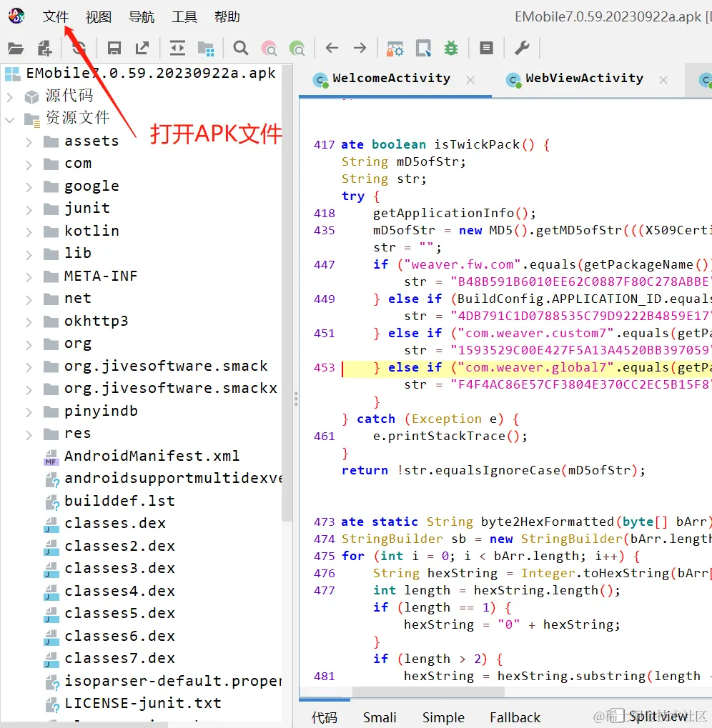Select the EMobile7.0.59.20230922a.apk root node

[x=151, y=74]
